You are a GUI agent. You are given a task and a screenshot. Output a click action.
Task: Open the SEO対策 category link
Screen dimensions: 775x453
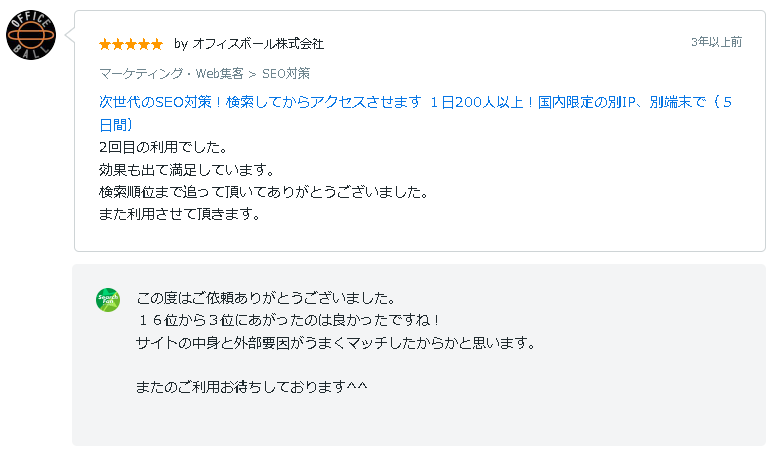pos(286,74)
